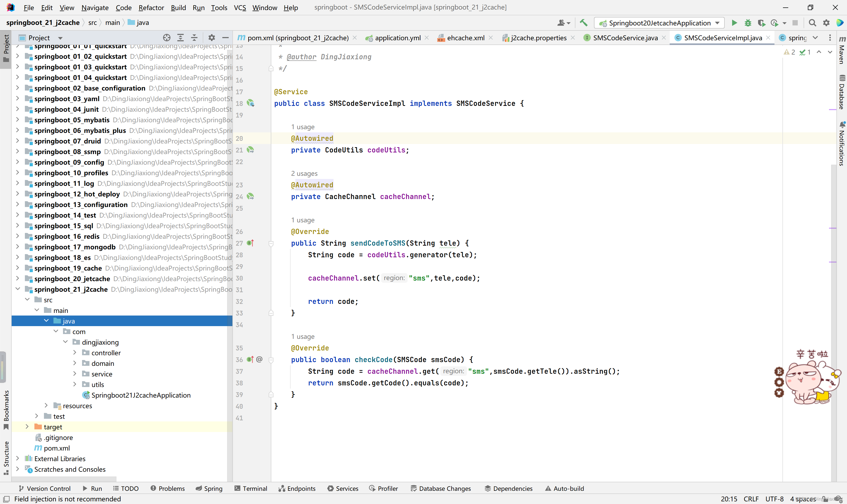Open Search Everywhere magnifier icon

[812, 23]
